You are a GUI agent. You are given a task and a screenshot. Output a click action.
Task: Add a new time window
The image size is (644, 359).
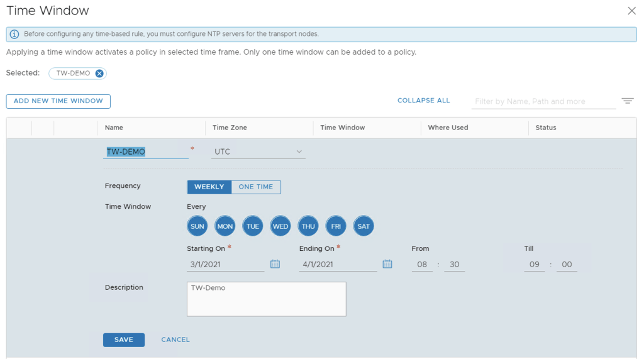tap(58, 101)
